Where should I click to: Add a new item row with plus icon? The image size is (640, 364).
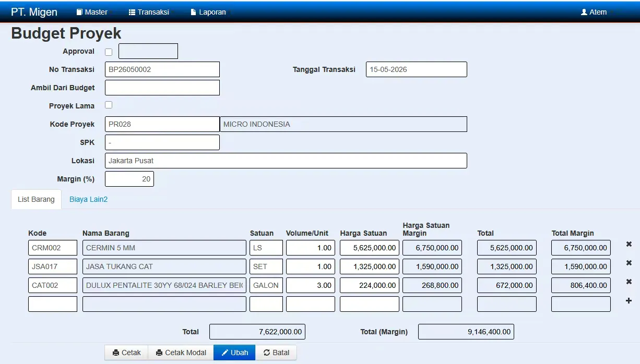click(629, 301)
